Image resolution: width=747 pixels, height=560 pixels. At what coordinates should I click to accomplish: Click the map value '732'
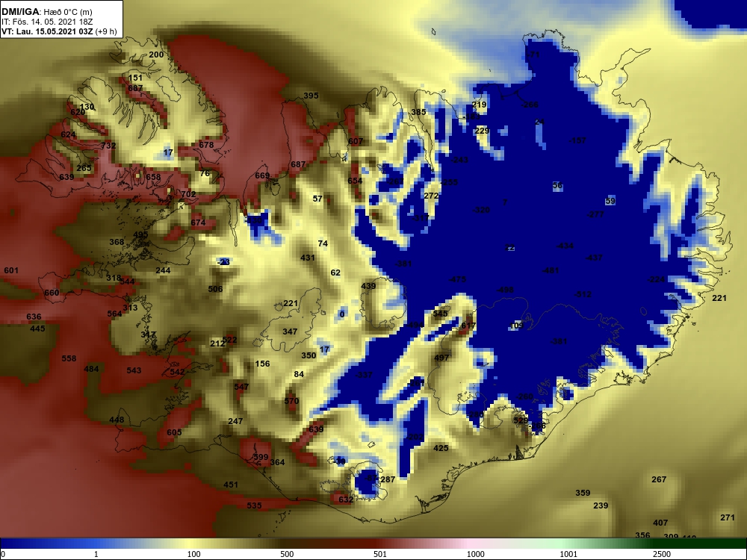[108, 146]
